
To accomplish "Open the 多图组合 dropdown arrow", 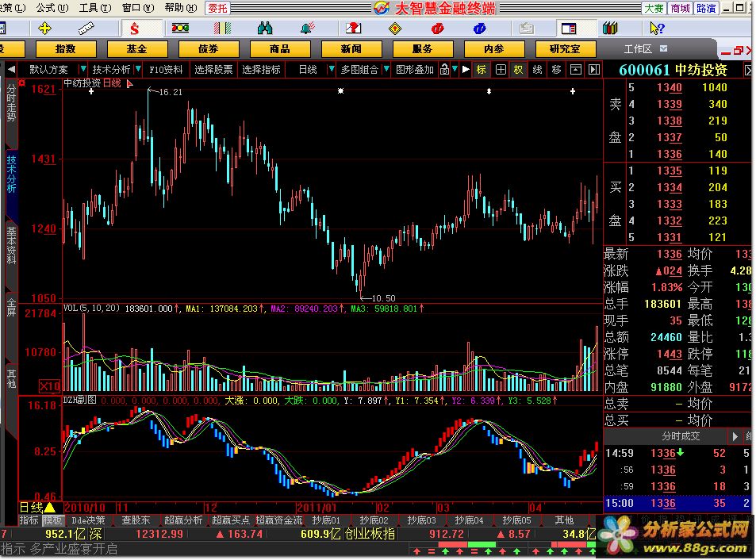I will click(386, 69).
